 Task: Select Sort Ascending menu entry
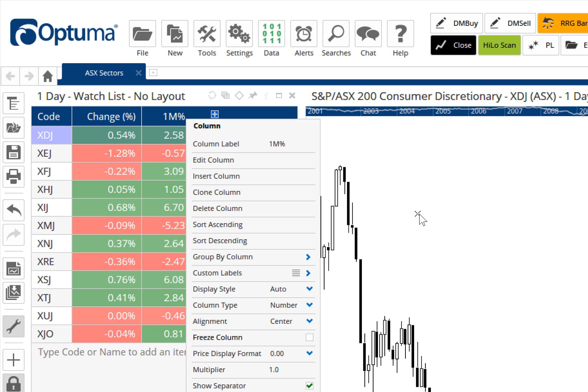[x=253, y=225]
